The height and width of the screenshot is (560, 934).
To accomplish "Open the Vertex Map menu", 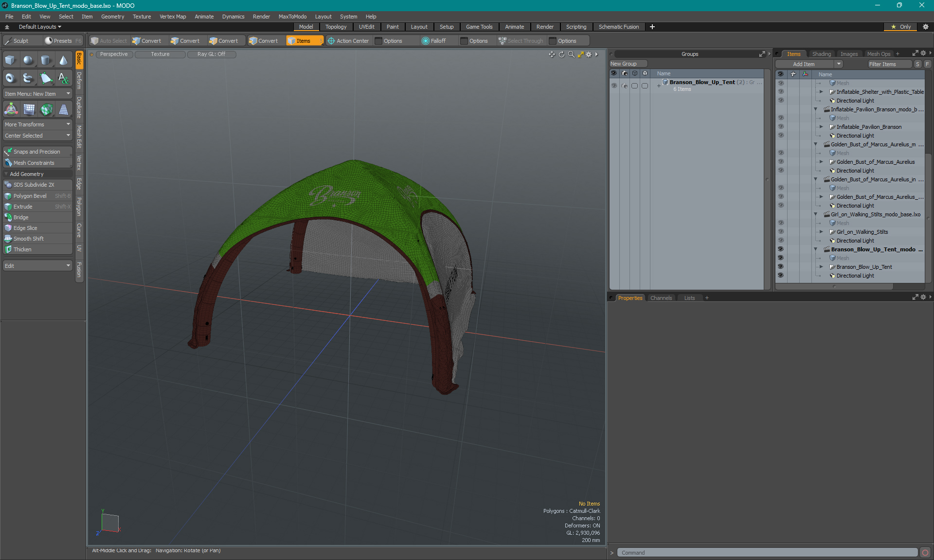I will pos(173,17).
